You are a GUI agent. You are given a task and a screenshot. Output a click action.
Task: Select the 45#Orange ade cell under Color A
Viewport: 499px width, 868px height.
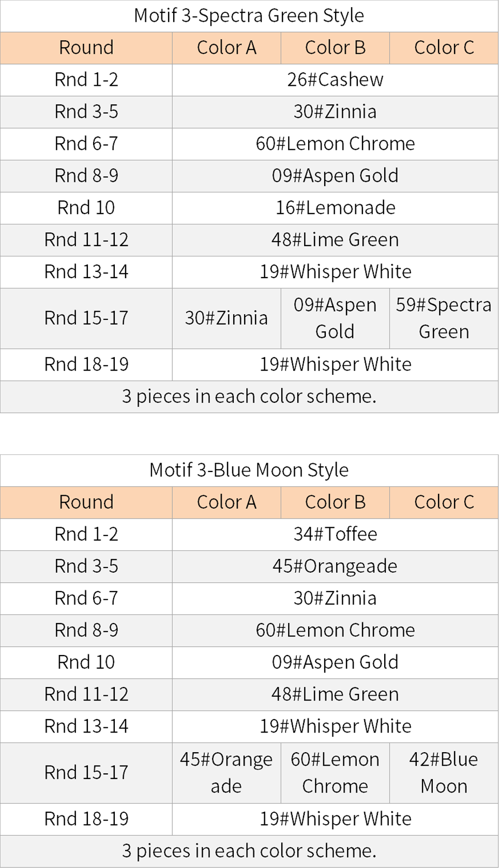pos(226,773)
